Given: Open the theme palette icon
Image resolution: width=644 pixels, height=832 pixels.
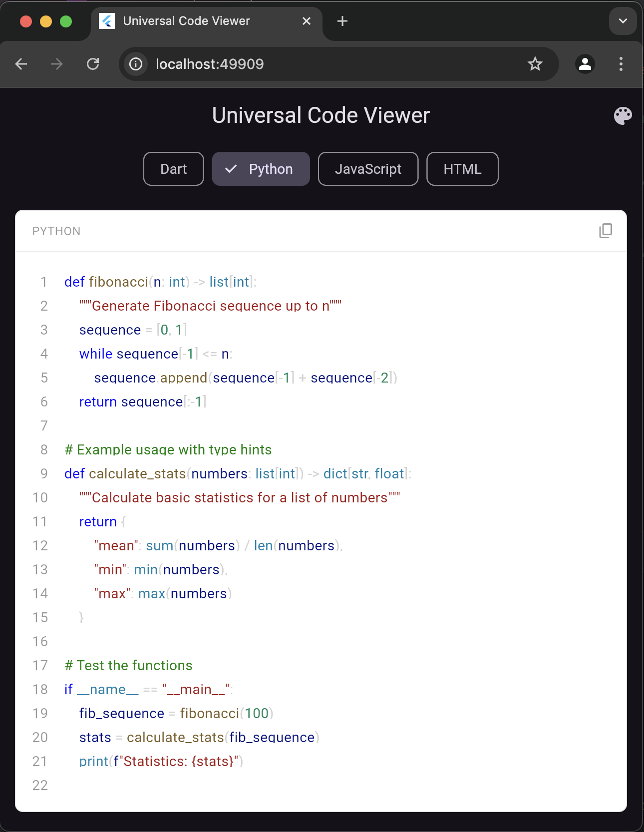Looking at the screenshot, I should 623,116.
